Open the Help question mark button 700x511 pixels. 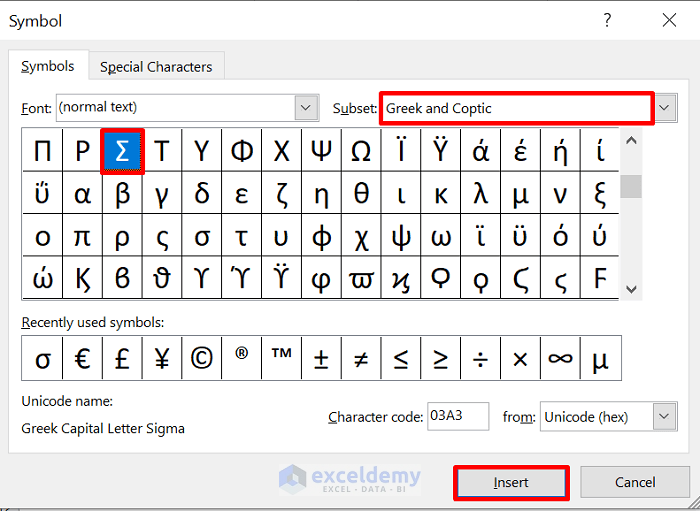point(607,21)
